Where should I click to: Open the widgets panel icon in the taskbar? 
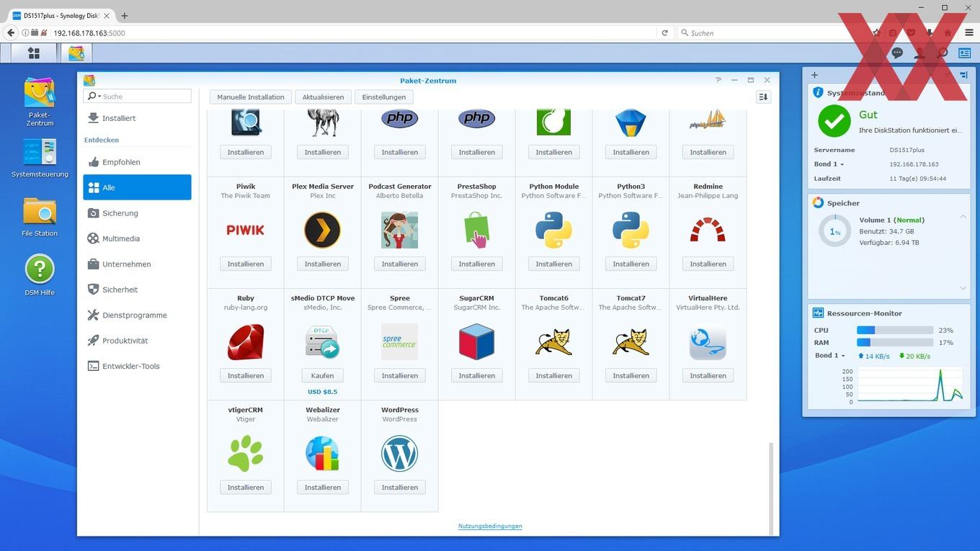[x=964, y=53]
